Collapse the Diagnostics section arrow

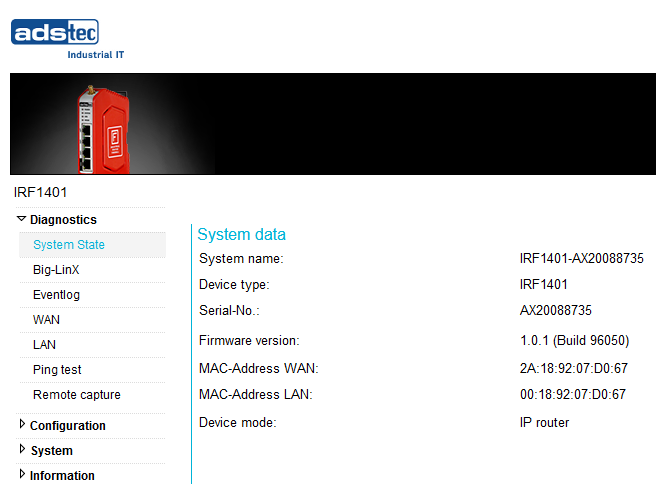tap(21, 219)
